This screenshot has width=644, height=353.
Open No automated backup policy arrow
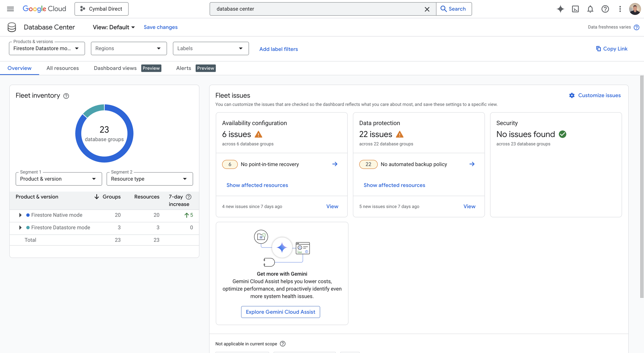[x=472, y=164]
